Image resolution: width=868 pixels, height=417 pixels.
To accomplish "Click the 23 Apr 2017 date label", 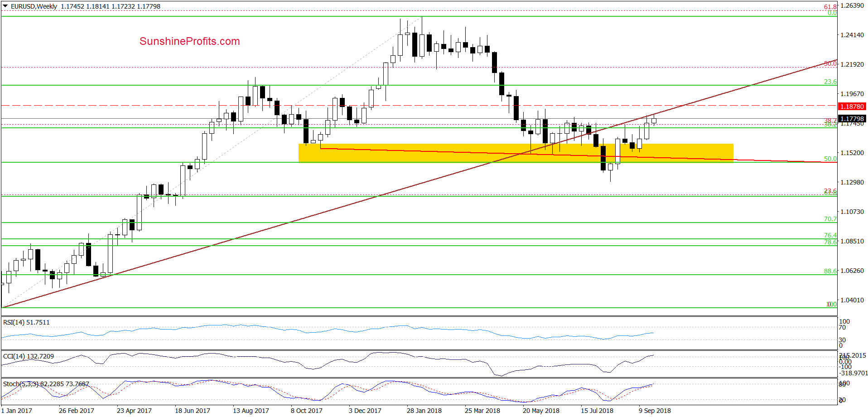I will tap(134, 411).
